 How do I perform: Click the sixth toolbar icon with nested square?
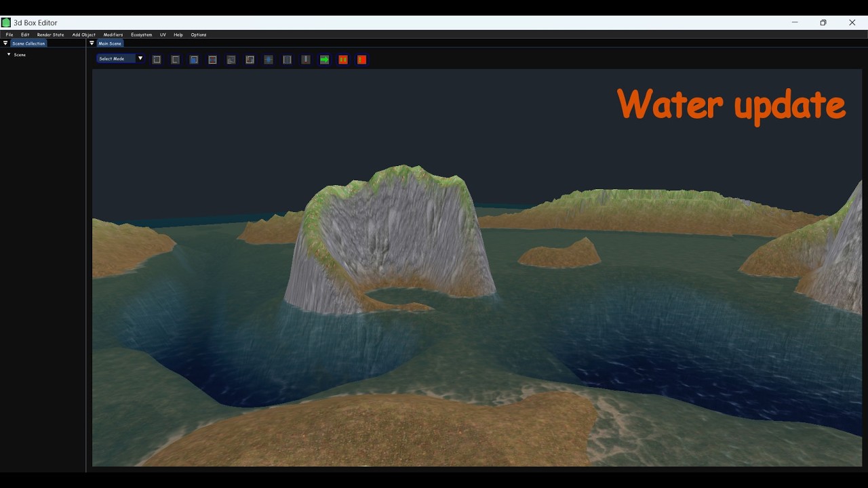(x=250, y=60)
